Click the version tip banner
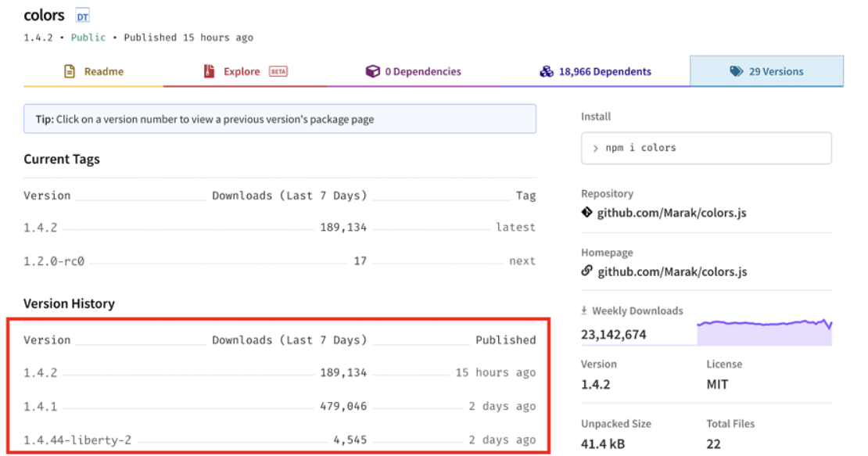The image size is (868, 456). (279, 119)
